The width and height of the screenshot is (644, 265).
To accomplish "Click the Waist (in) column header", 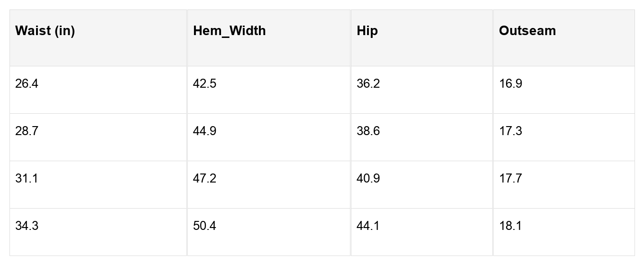I will [45, 31].
